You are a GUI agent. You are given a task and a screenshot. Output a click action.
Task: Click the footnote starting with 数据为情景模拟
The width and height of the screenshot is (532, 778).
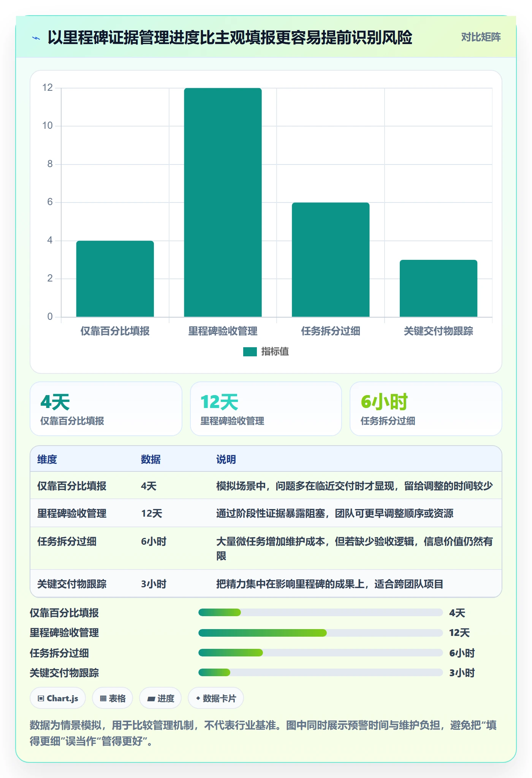[x=263, y=733]
